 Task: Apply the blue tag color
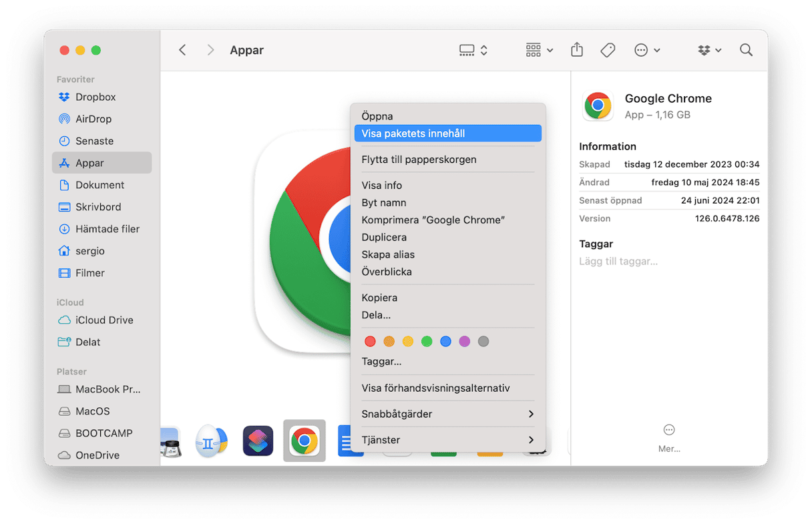coord(445,342)
